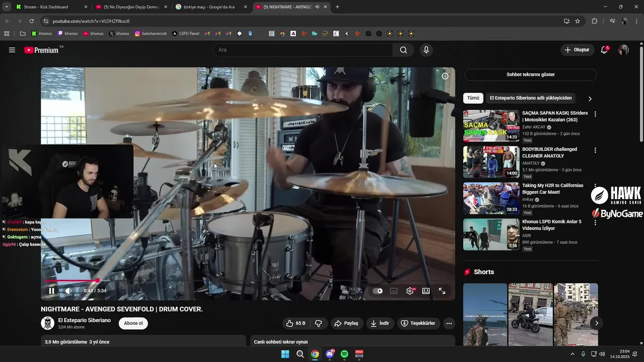Open options for 'Taking My H2R' video
The image size is (644, 362).
coord(595,187)
